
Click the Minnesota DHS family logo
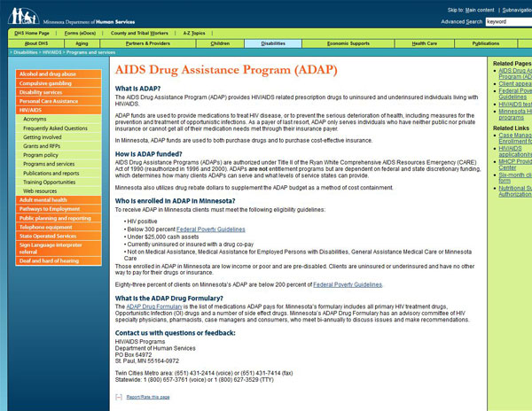[x=23, y=16]
